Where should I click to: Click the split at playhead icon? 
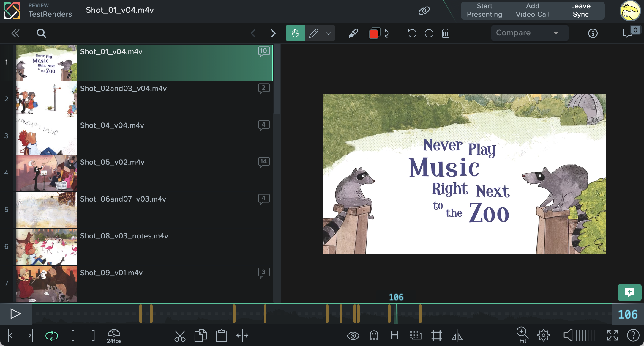tap(242, 336)
